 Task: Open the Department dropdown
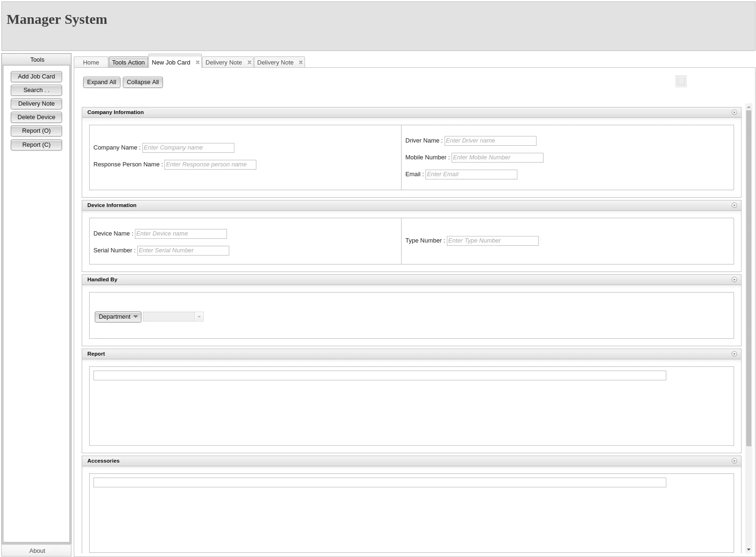[118, 317]
